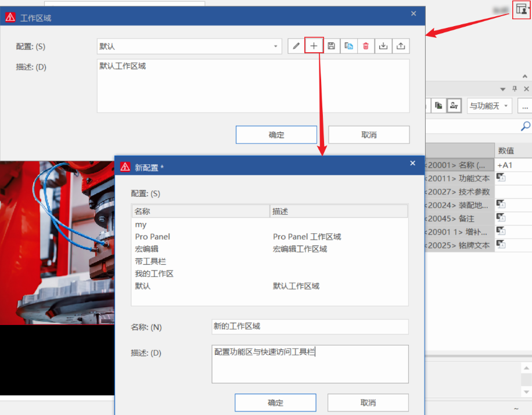Click the import configuration icon
The height and width of the screenshot is (415, 532).
click(383, 46)
